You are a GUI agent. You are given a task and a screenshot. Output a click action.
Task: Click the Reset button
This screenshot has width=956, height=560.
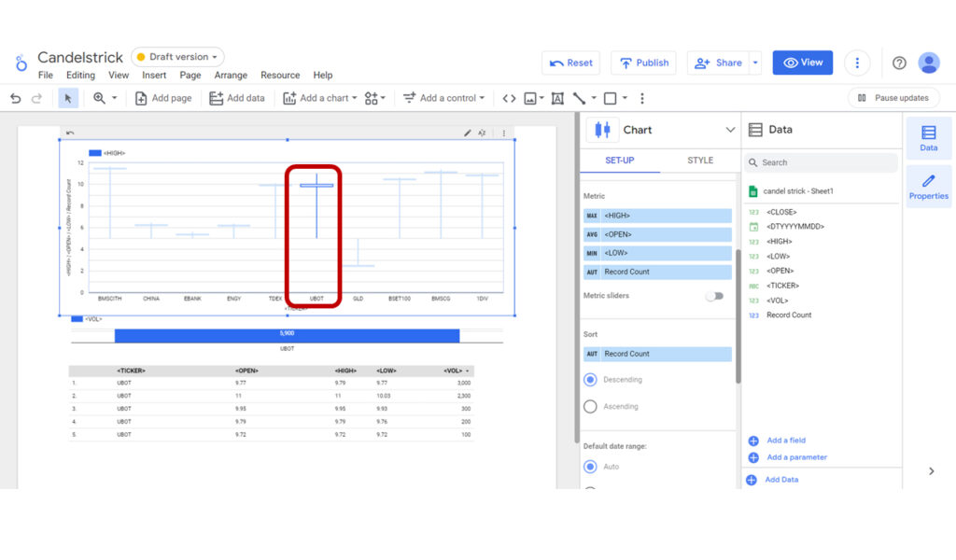click(570, 63)
